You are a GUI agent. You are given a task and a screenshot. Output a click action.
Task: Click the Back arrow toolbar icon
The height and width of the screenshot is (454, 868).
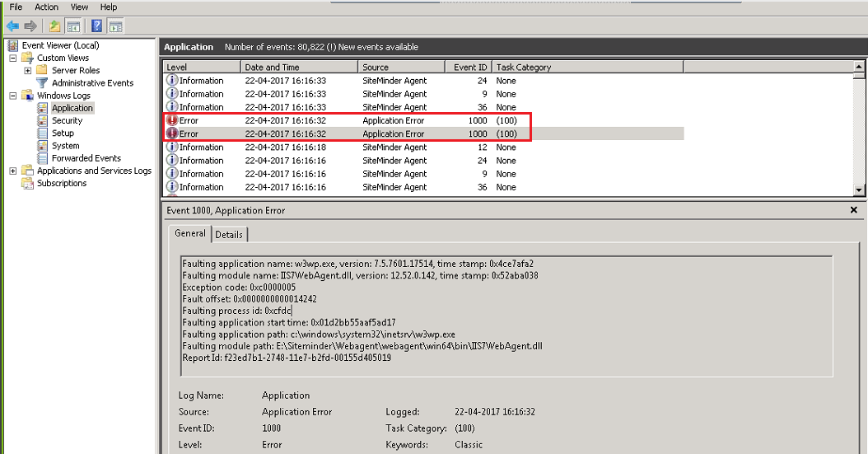click(12, 26)
